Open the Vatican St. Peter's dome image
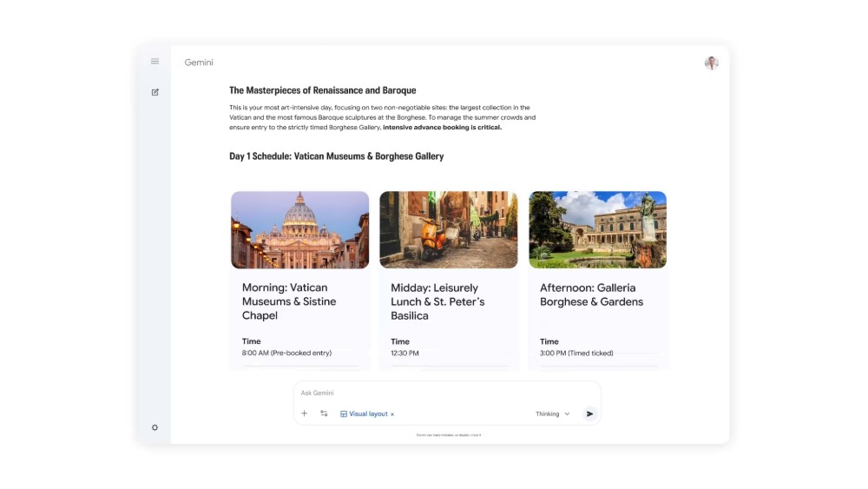This screenshot has height=489, width=868. click(x=300, y=230)
